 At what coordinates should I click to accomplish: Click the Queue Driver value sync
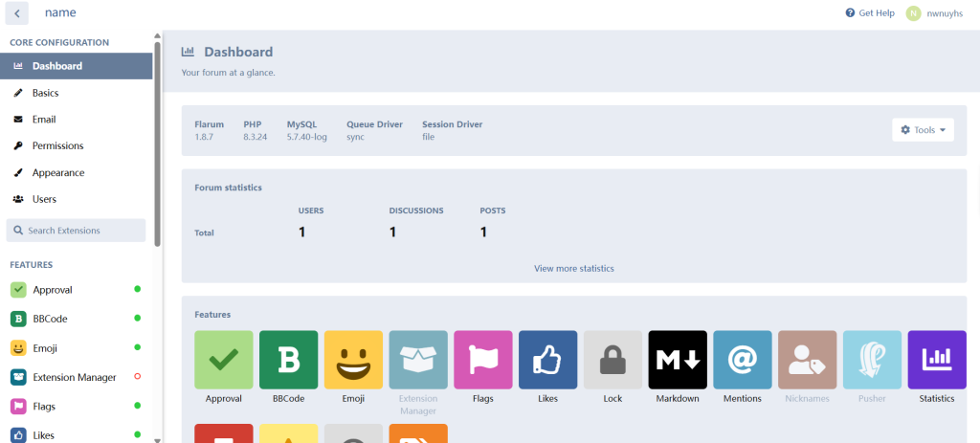click(356, 137)
